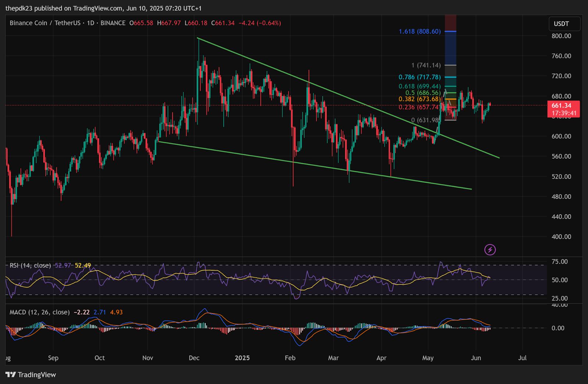Click the 25.00 RSI axis label
588x384 pixels.
pos(560,298)
